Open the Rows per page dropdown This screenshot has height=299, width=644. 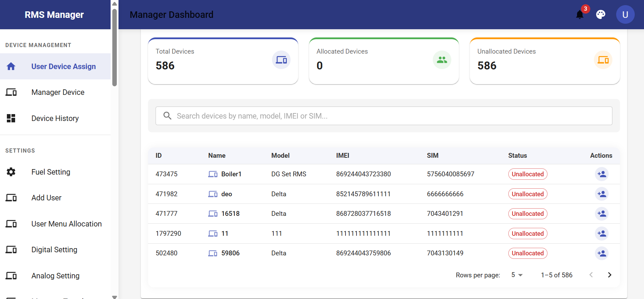(517, 275)
